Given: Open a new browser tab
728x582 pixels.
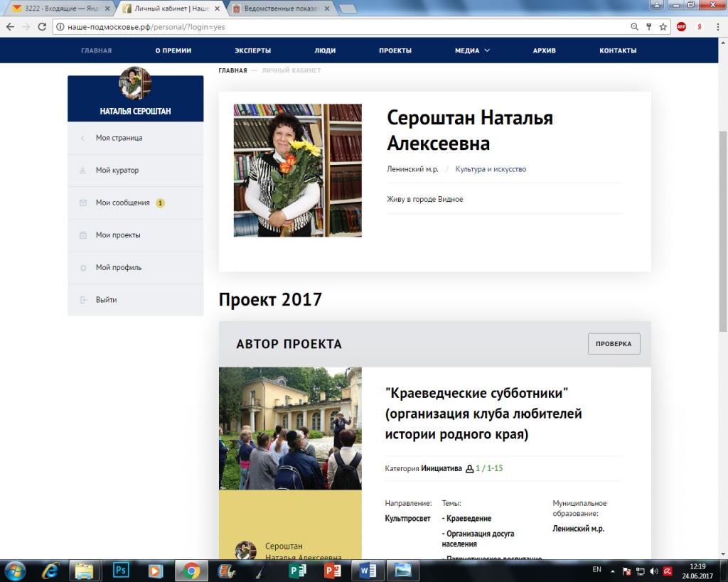Looking at the screenshot, I should pos(348,9).
